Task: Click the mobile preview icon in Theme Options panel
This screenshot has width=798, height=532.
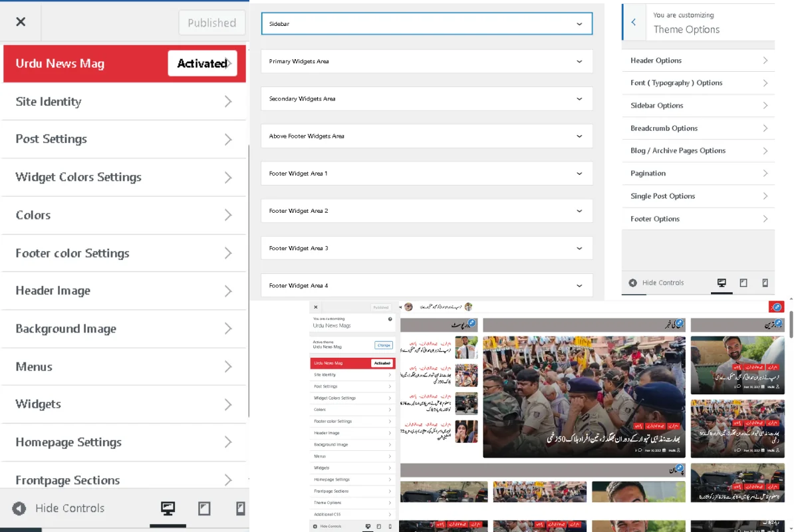Action: [765, 283]
